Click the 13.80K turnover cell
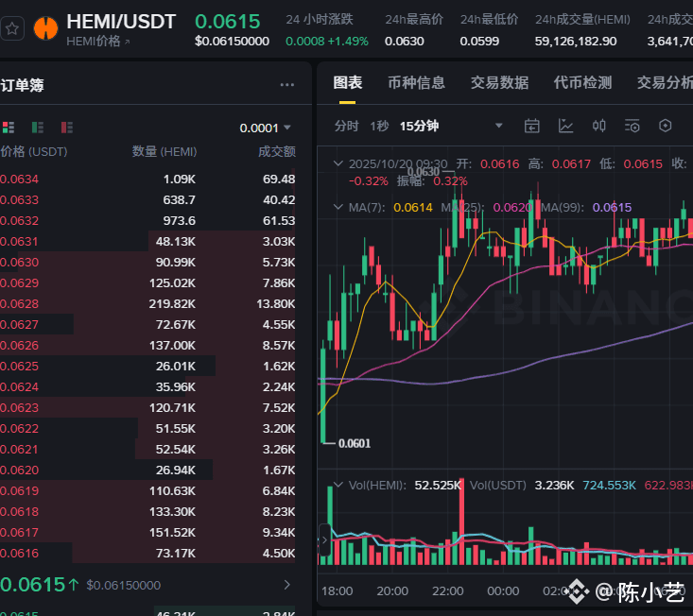Image resolution: width=693 pixels, height=616 pixels. [x=276, y=304]
